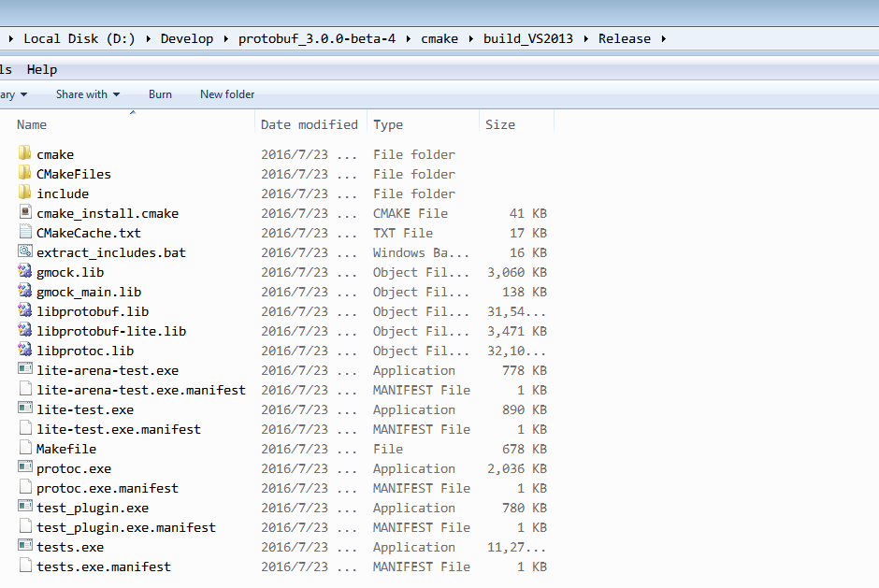Screen dimensions: 879x588
Task: Select the tests.exe.manifest file icon
Action: pos(24,565)
